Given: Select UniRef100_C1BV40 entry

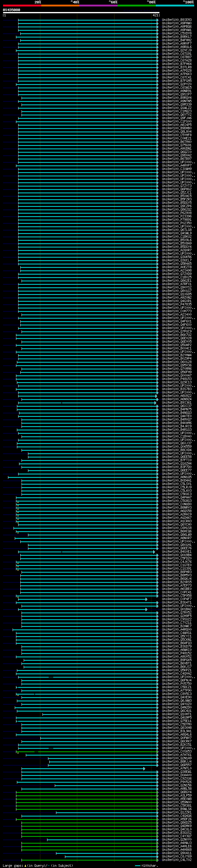Looking at the screenshot, I should [177, 436].
